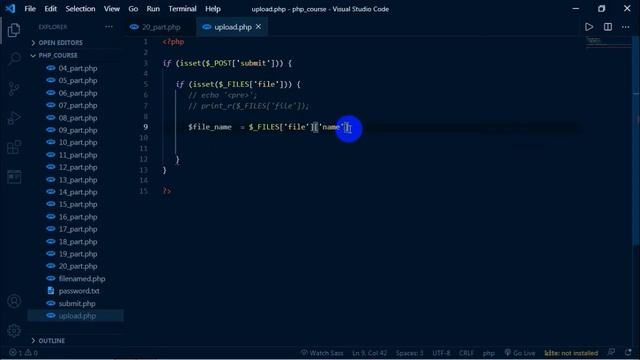Viewport: 640px width, 360px height.
Task: Open the Explorer view in activity bar
Action: click(14, 30)
